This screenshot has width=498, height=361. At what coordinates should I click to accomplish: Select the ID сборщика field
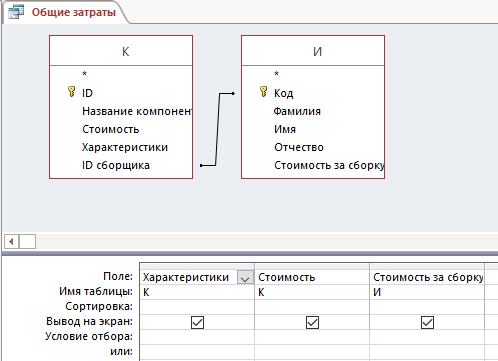(116, 165)
